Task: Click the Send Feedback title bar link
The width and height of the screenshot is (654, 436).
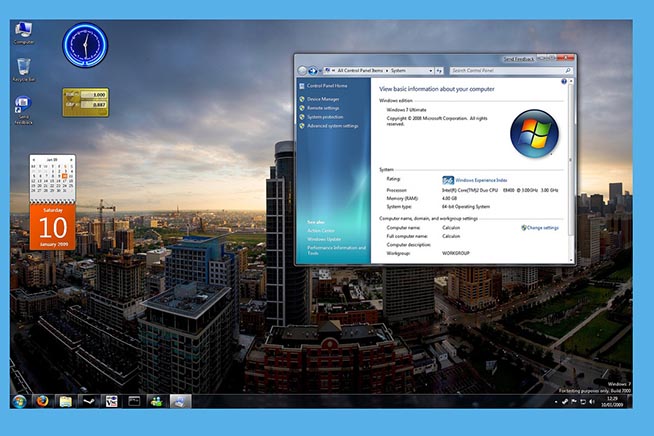Action: click(x=518, y=59)
